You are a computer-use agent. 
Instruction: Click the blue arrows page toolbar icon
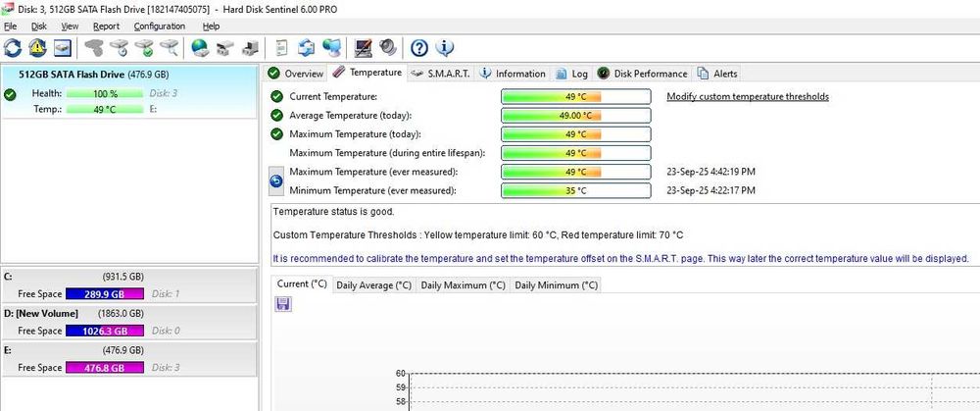(x=306, y=47)
